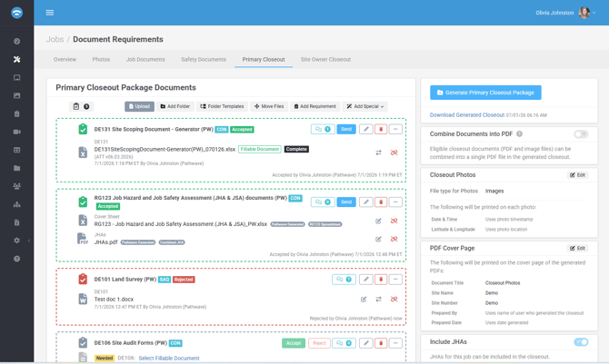Switch to the Site Owner Closeout tab

[325, 59]
